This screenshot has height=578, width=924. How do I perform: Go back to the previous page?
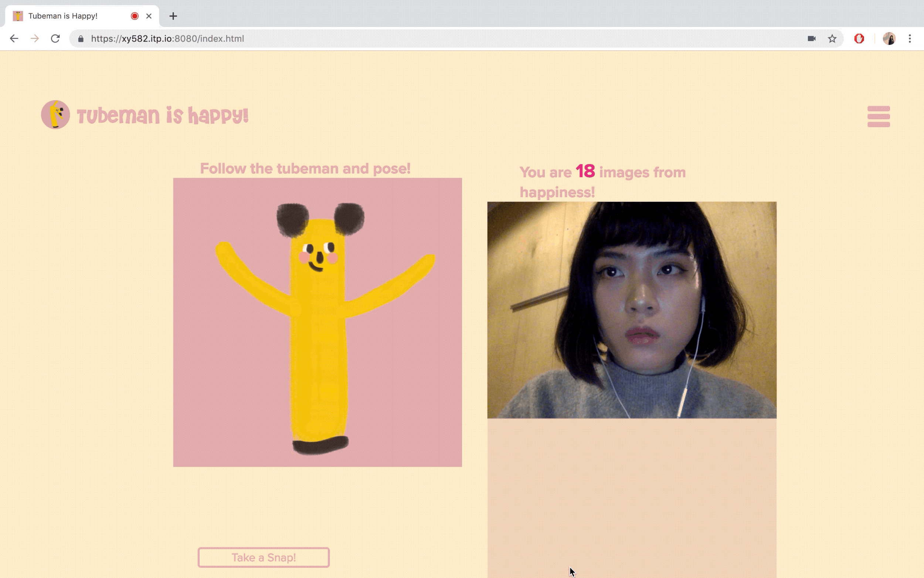click(14, 38)
